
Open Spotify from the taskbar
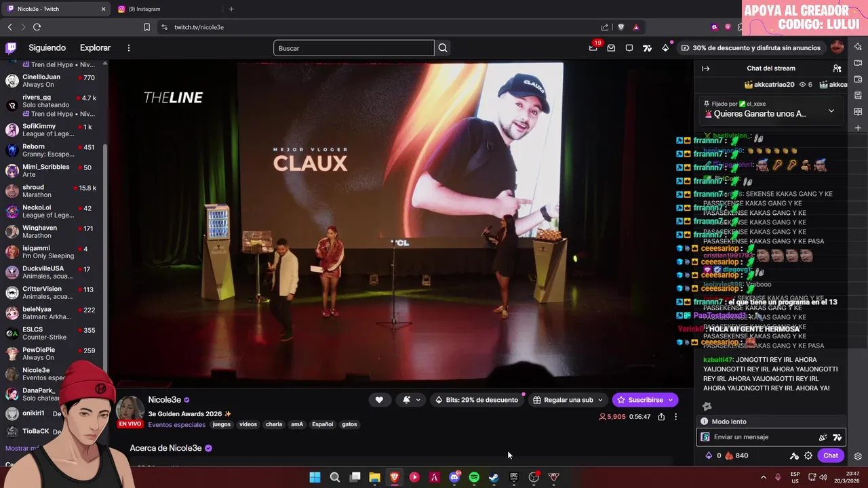(474, 477)
